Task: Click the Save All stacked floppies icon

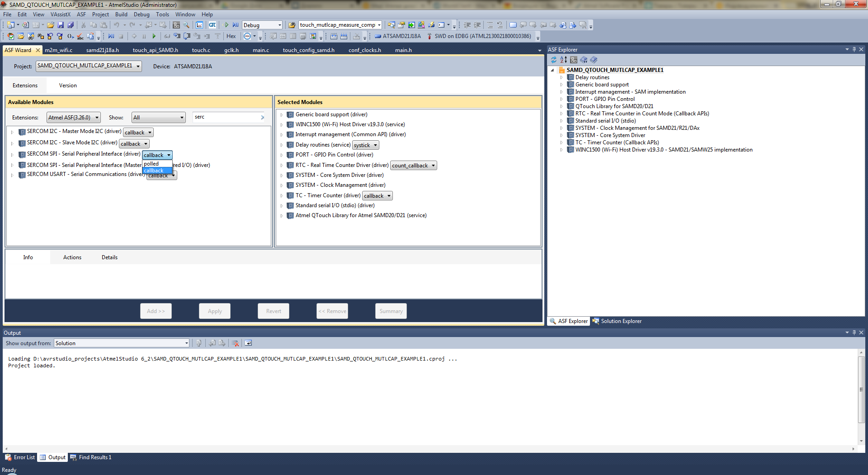Action: click(71, 25)
